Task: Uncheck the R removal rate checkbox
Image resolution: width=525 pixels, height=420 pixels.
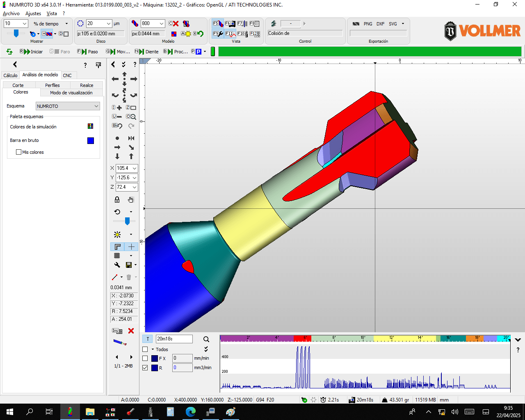Action: 145,368
